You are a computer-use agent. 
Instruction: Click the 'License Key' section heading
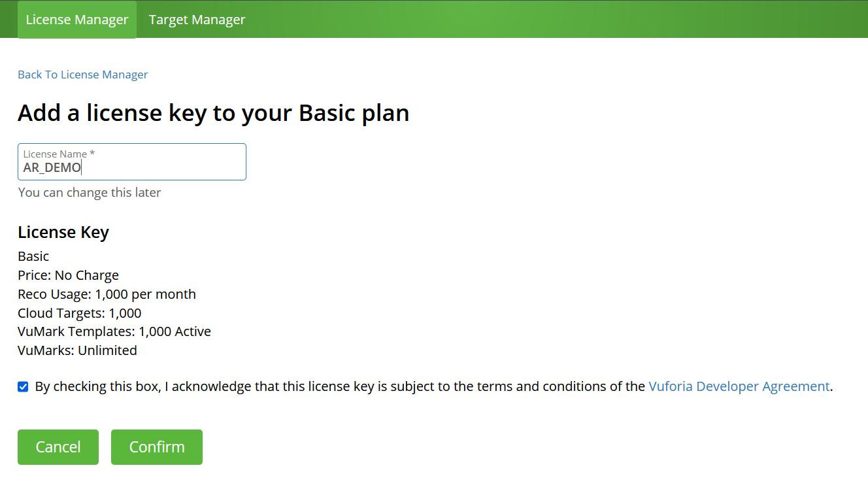63,232
